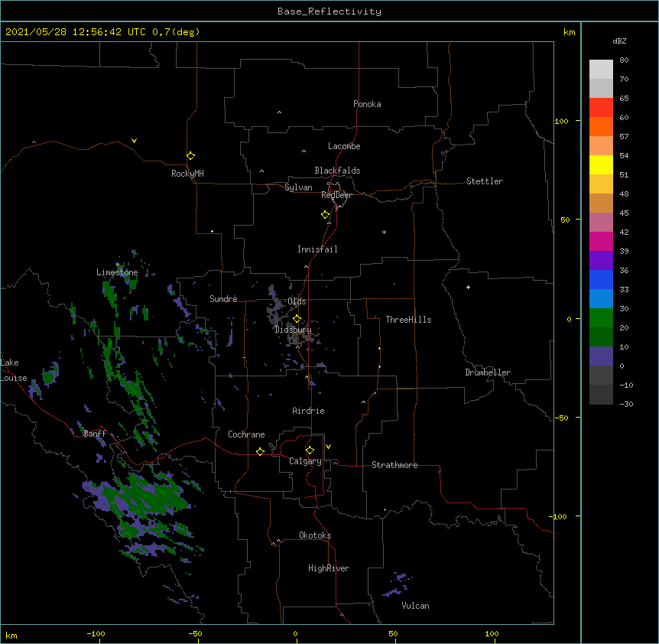The width and height of the screenshot is (659, 644).
Task: Select the white asterisk marker east of Innisfail
Action: click(x=384, y=232)
